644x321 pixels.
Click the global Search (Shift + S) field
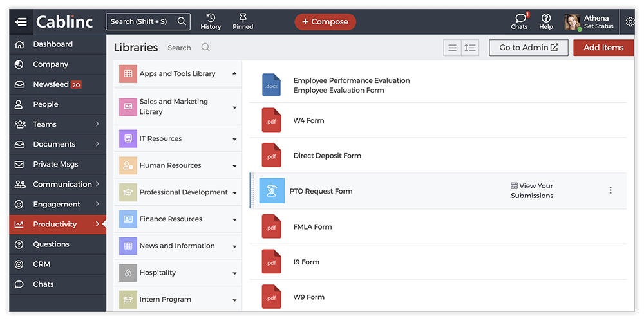(148, 22)
